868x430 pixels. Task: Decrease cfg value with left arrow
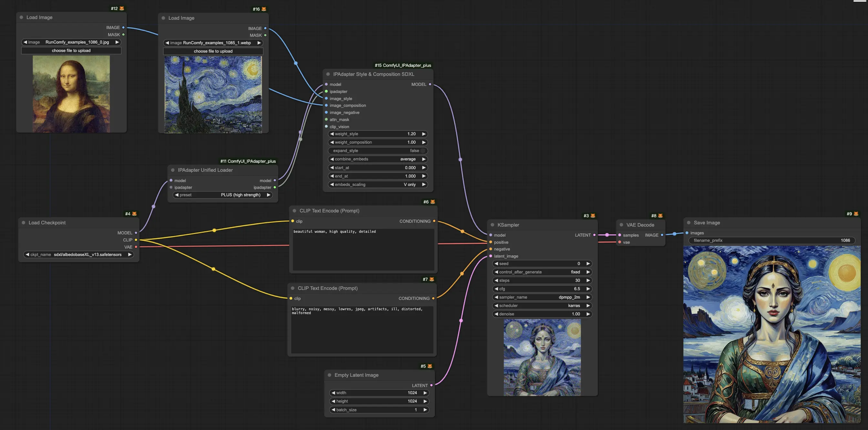[496, 289]
